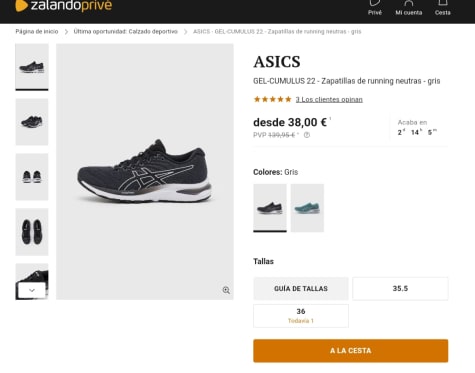Click the Zalando Privé logo
This screenshot has width=475, height=373.
pos(64,6)
